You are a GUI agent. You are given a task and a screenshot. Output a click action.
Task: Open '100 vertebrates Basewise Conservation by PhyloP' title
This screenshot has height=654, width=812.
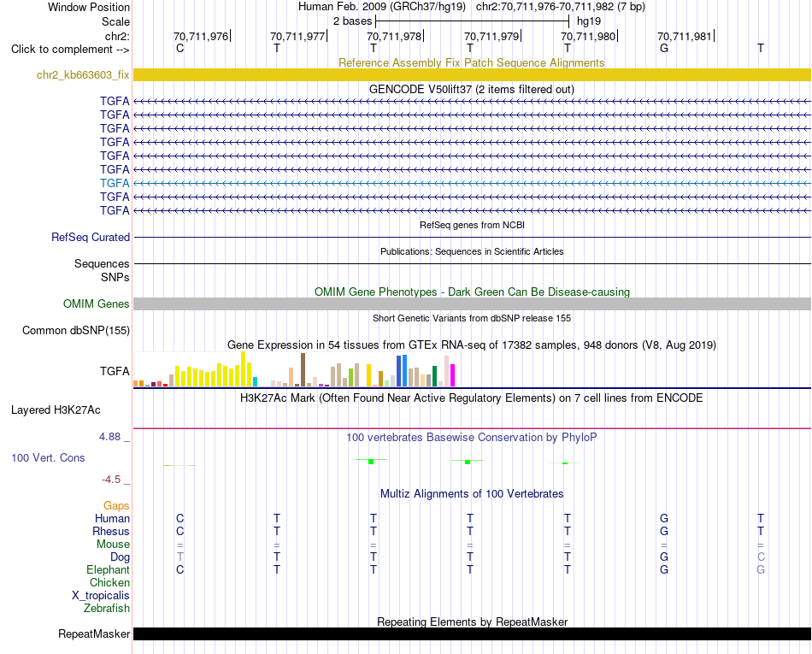coord(472,437)
